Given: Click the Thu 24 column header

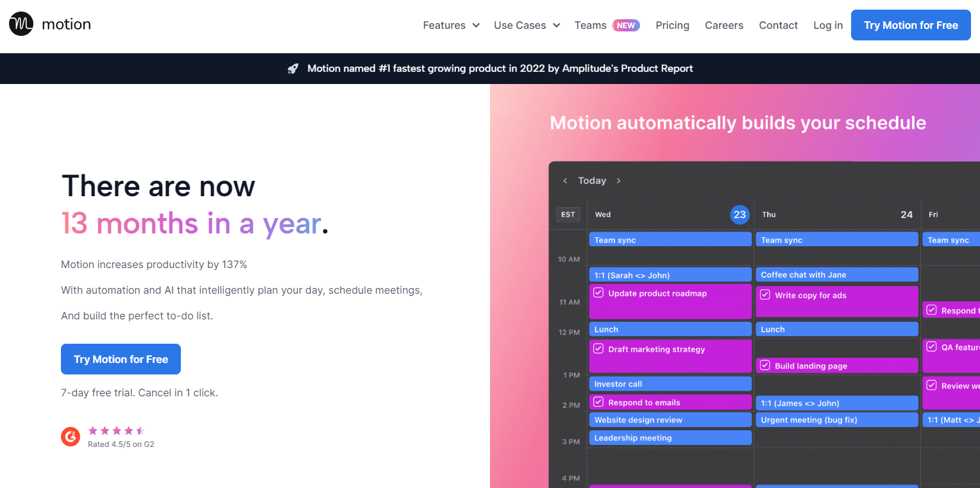Looking at the screenshot, I should 837,215.
